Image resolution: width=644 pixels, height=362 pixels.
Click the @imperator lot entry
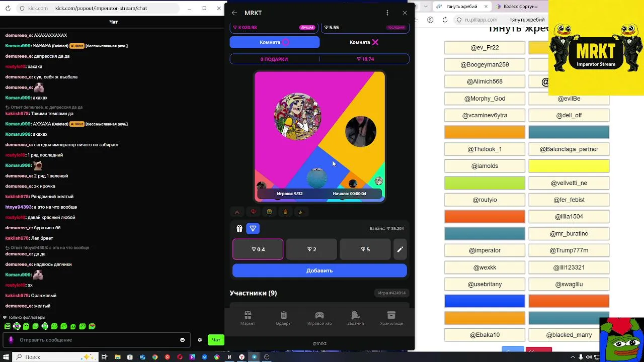pyautogui.click(x=485, y=250)
